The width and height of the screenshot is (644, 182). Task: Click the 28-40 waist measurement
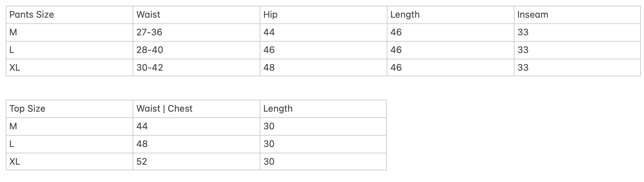point(150,50)
